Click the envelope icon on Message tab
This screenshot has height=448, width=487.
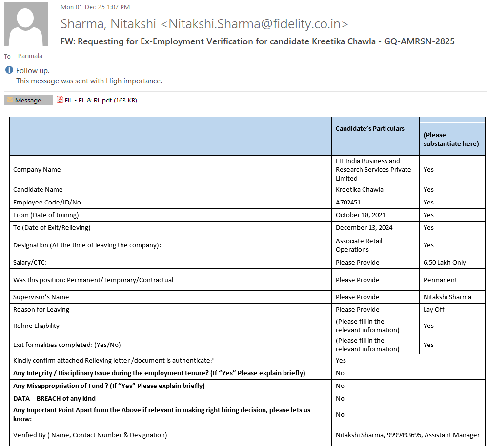coord(10,100)
